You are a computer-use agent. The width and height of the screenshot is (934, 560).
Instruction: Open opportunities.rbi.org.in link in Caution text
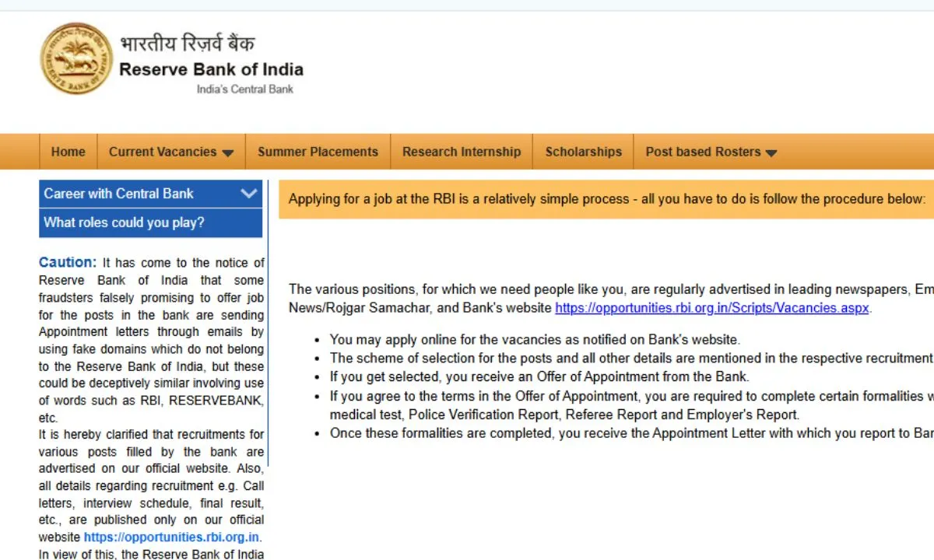pyautogui.click(x=172, y=537)
